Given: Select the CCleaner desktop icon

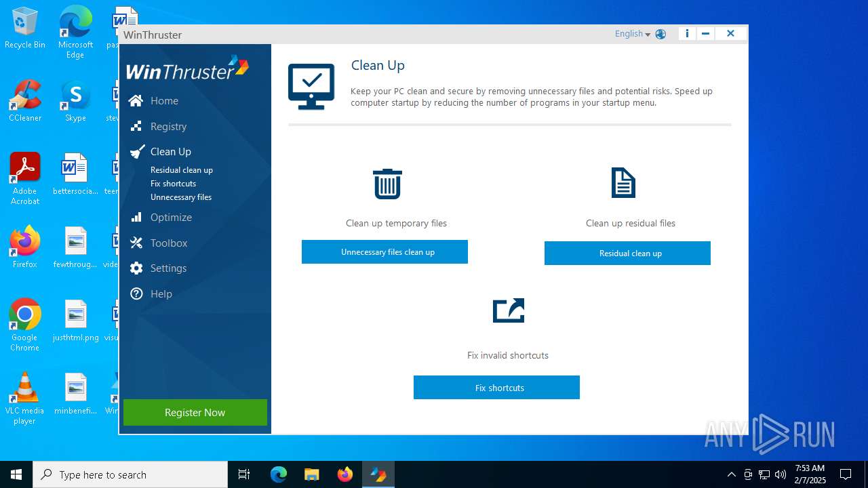Looking at the screenshot, I should 25,101.
